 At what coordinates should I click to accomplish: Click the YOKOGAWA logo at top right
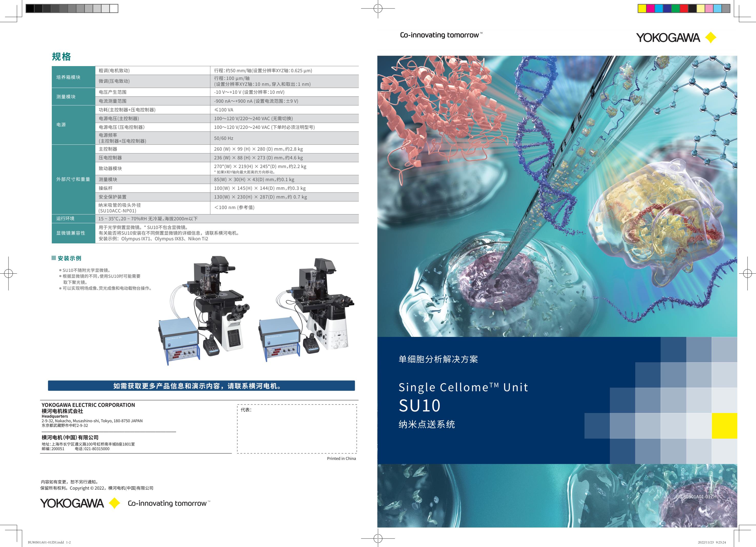click(676, 38)
